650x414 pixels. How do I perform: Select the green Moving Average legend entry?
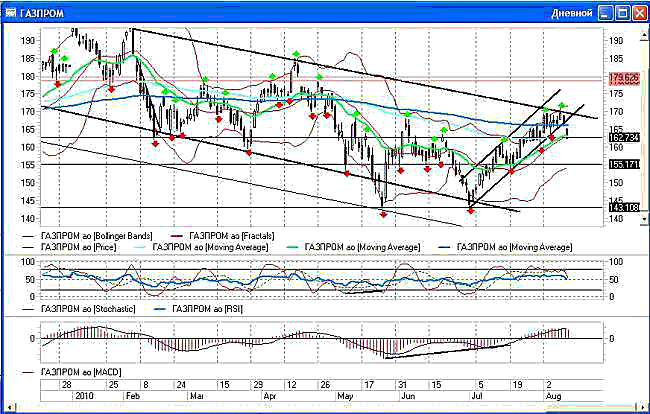[362, 247]
